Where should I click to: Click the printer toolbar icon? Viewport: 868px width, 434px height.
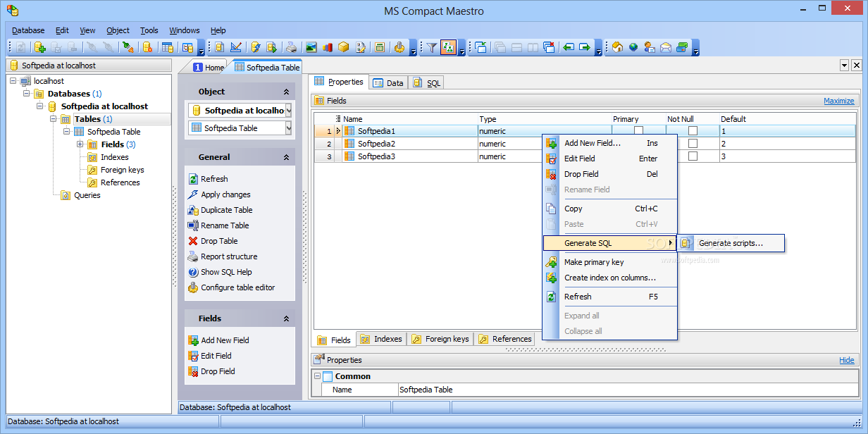coord(292,47)
